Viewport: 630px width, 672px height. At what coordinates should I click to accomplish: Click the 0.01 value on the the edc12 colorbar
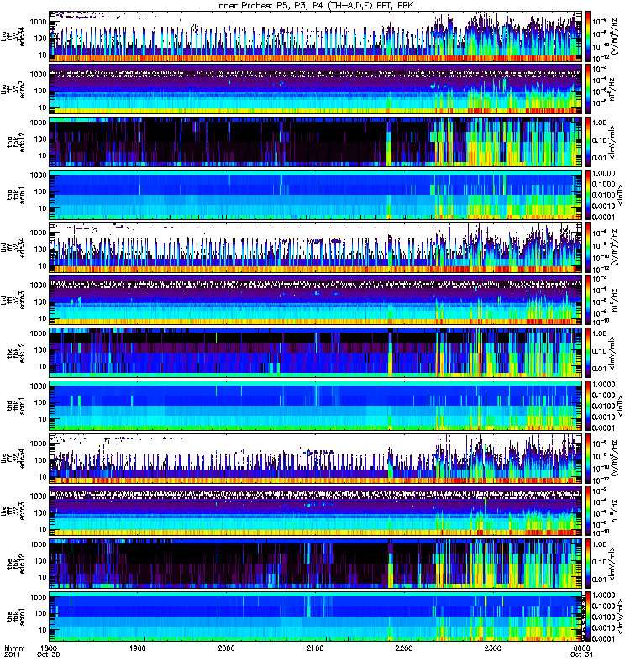point(599,580)
